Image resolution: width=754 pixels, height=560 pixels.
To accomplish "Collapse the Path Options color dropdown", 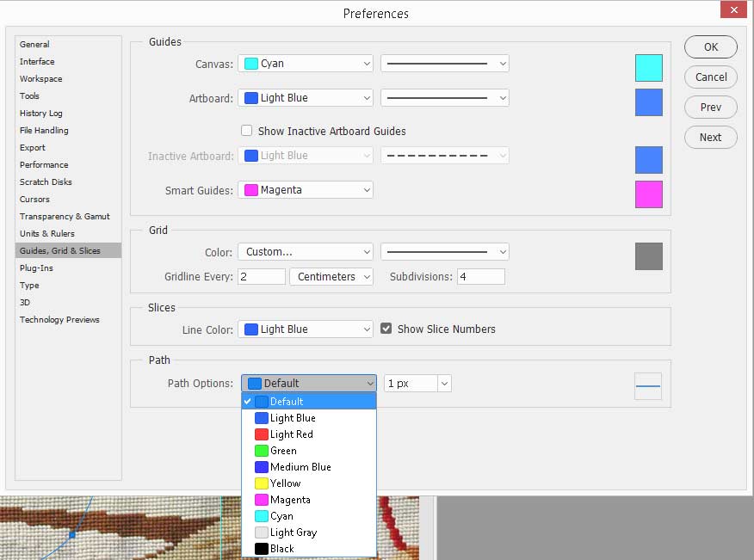I will coord(309,383).
